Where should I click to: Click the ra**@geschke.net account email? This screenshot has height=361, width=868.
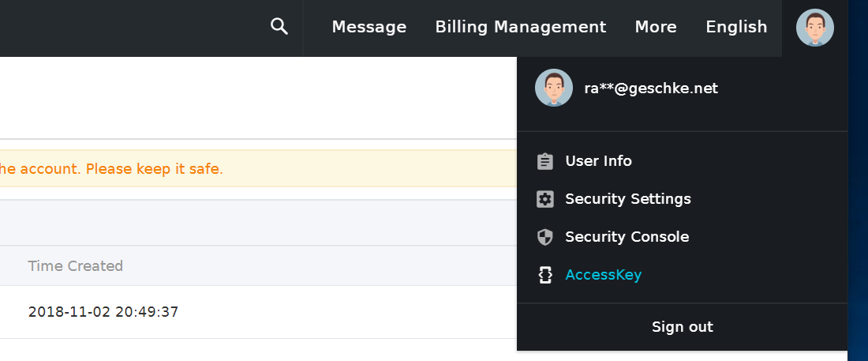651,88
